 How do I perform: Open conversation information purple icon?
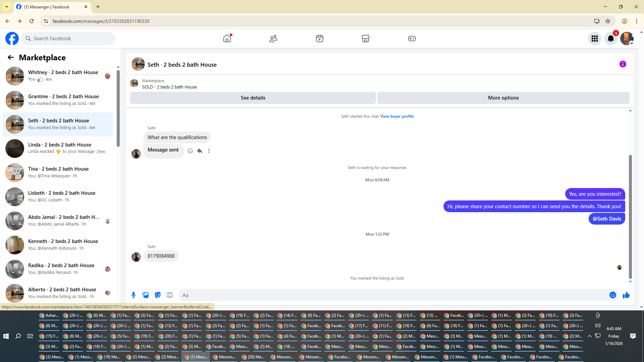(x=623, y=64)
